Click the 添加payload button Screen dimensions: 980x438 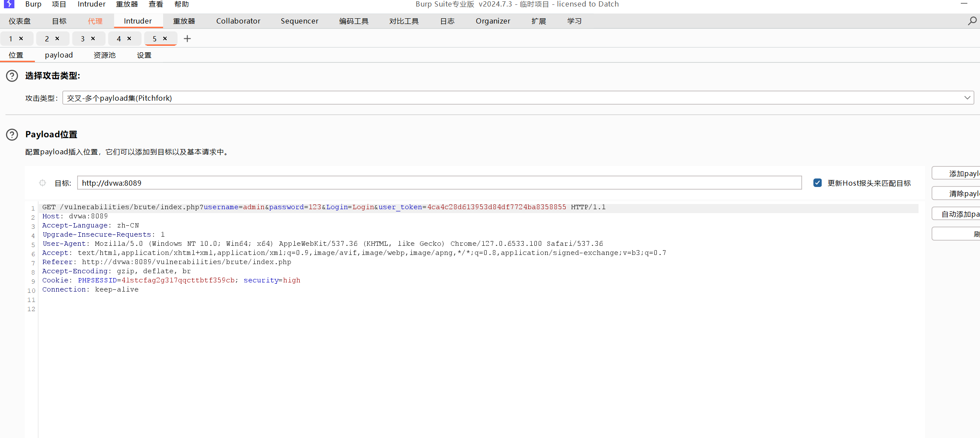click(956, 173)
